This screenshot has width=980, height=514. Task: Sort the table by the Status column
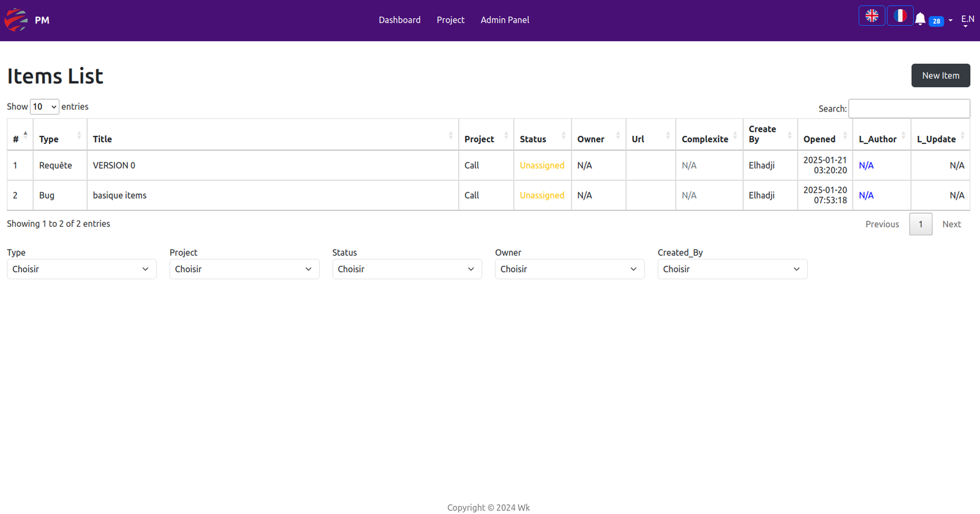(x=541, y=139)
